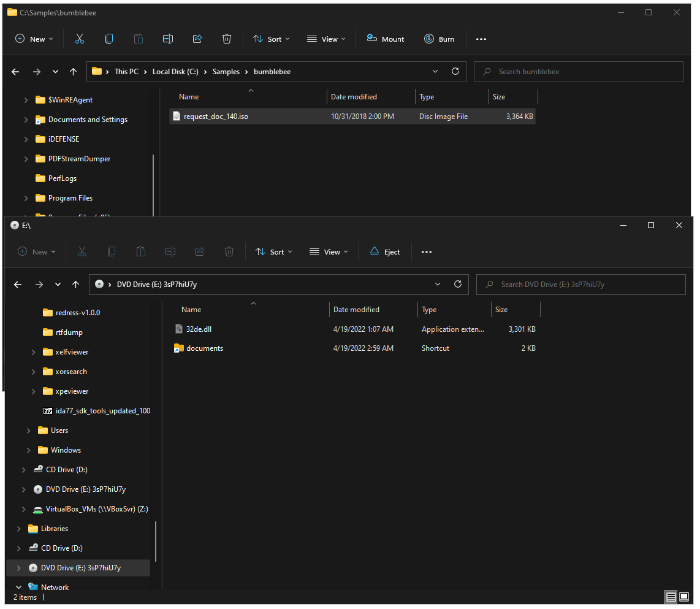
Task: Click the Rename icon in bumblebee window toolbar
Action: tap(168, 39)
